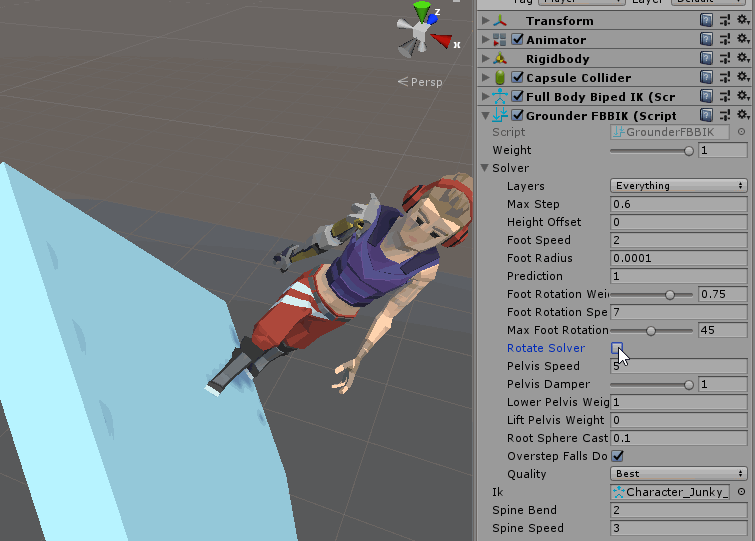Click the blue Z axis cone on scene gizmo
The image size is (755, 541).
click(432, 19)
